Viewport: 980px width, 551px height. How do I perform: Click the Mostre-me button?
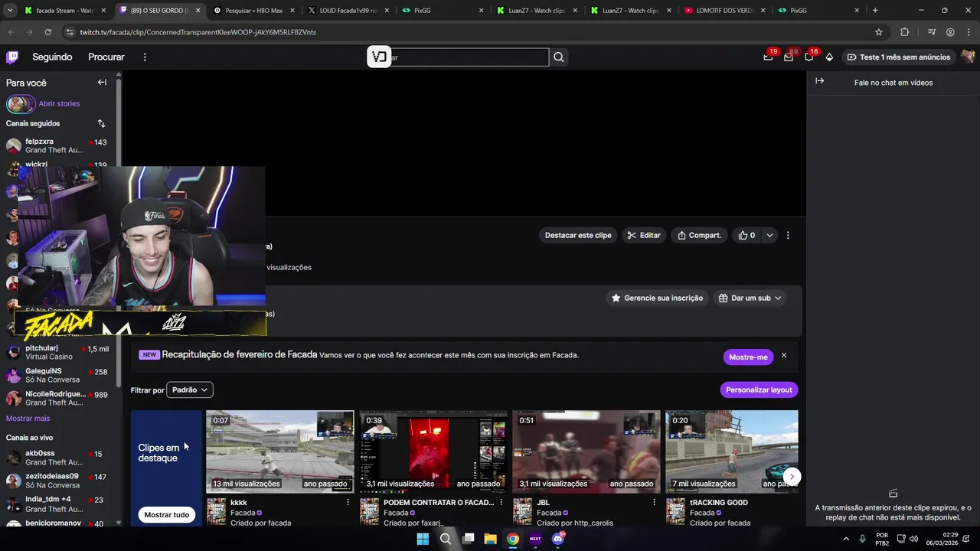pyautogui.click(x=748, y=357)
